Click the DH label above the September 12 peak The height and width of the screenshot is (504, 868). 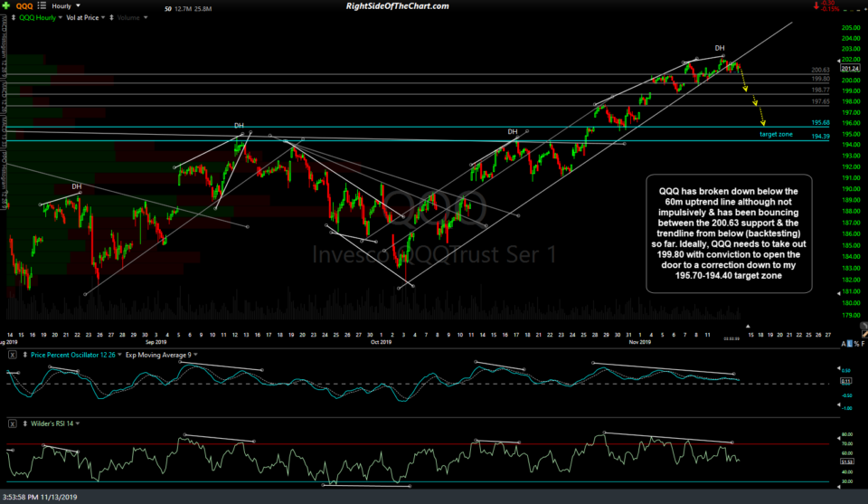coord(239,126)
